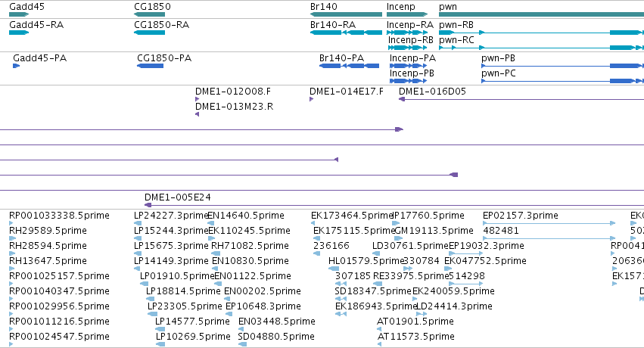The image size is (644, 348).
Task: Select EST RH29589.5prime
Action: (x=12, y=238)
